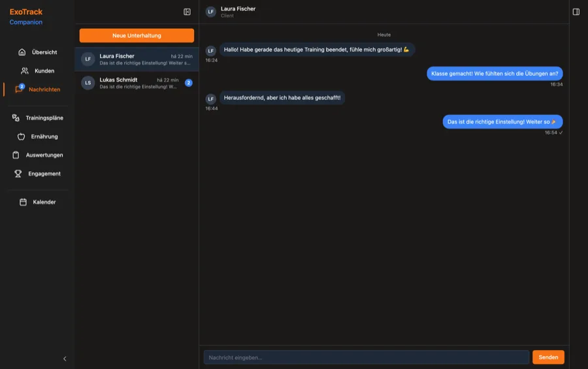Open the Lukas Schmidt conversation
Image resolution: width=588 pixels, height=369 pixels.
pos(137,83)
